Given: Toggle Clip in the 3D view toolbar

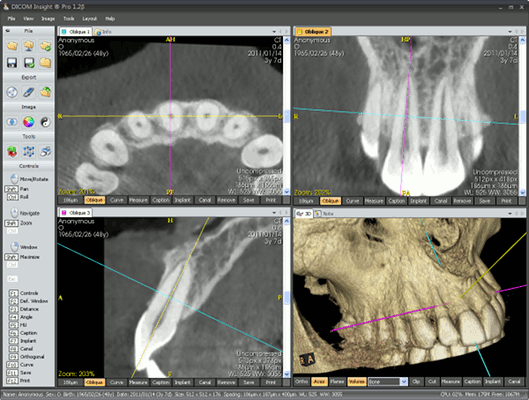Looking at the screenshot, I should coord(416,381).
